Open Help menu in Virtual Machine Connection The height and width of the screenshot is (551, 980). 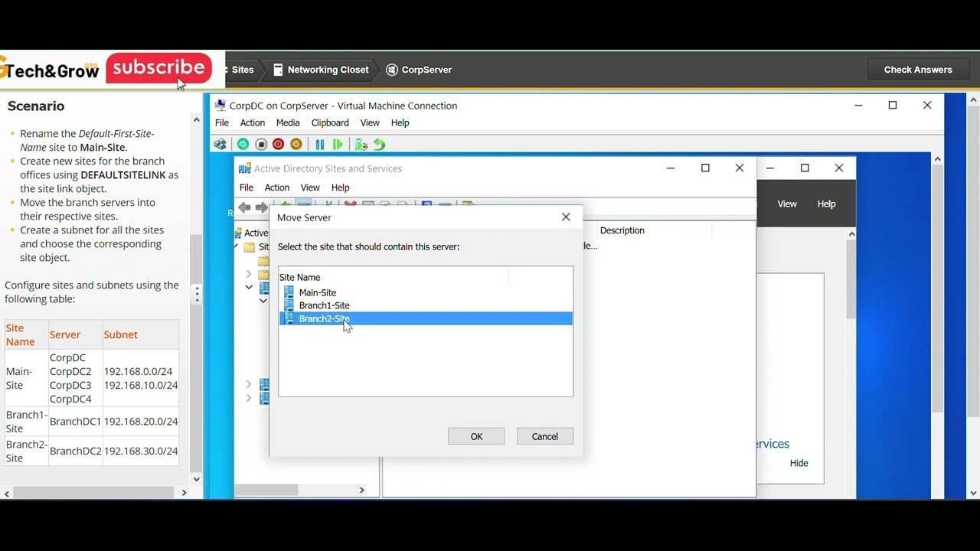(x=400, y=122)
